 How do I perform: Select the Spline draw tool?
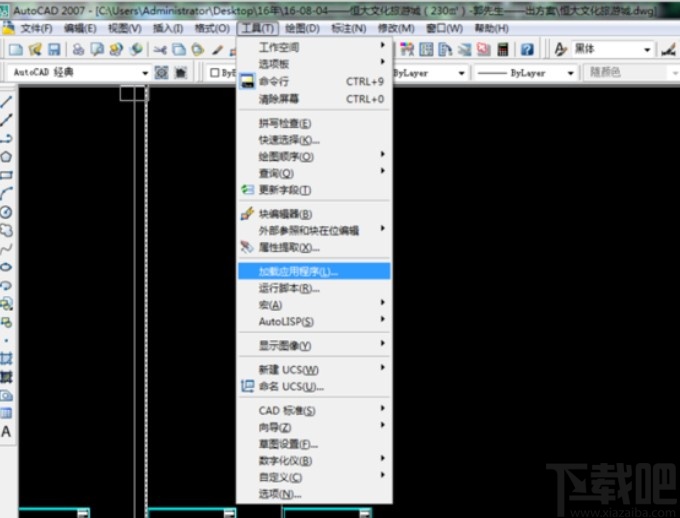click(x=7, y=249)
